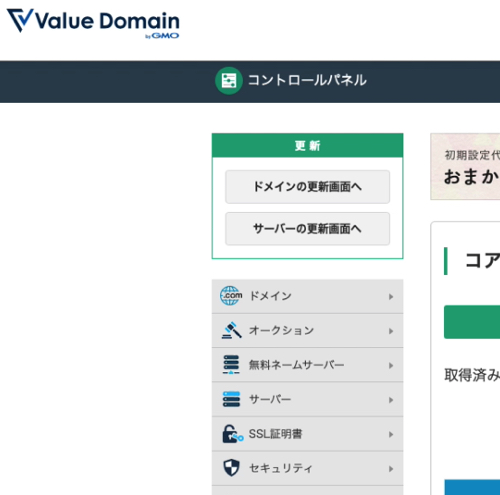Open the セキュリティ menu item
The width and height of the screenshot is (500, 495).
(307, 468)
